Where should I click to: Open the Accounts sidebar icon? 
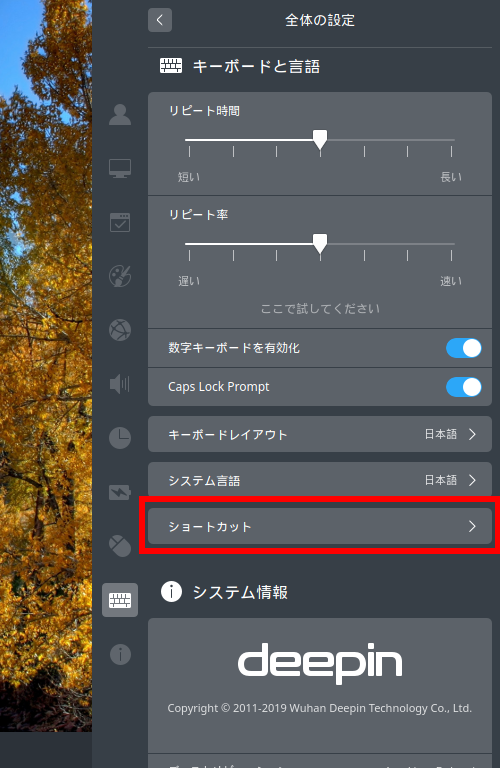point(120,115)
